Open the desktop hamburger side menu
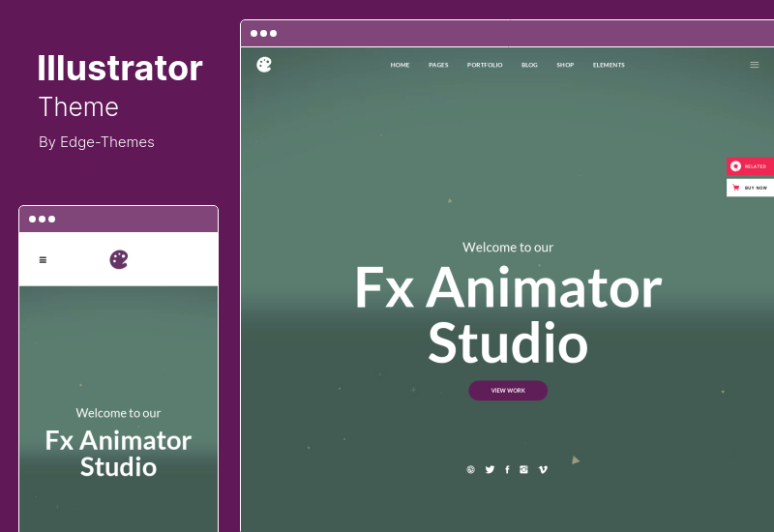Image resolution: width=774 pixels, height=532 pixels. (755, 65)
